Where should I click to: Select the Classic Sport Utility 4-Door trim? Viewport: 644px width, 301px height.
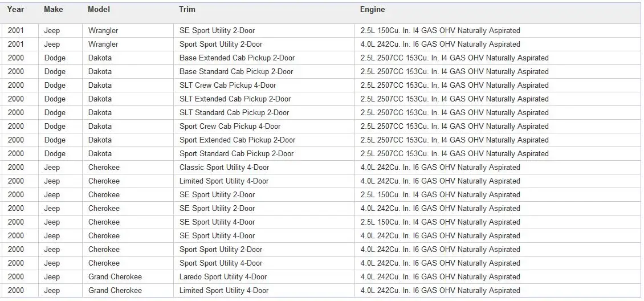[224, 168]
